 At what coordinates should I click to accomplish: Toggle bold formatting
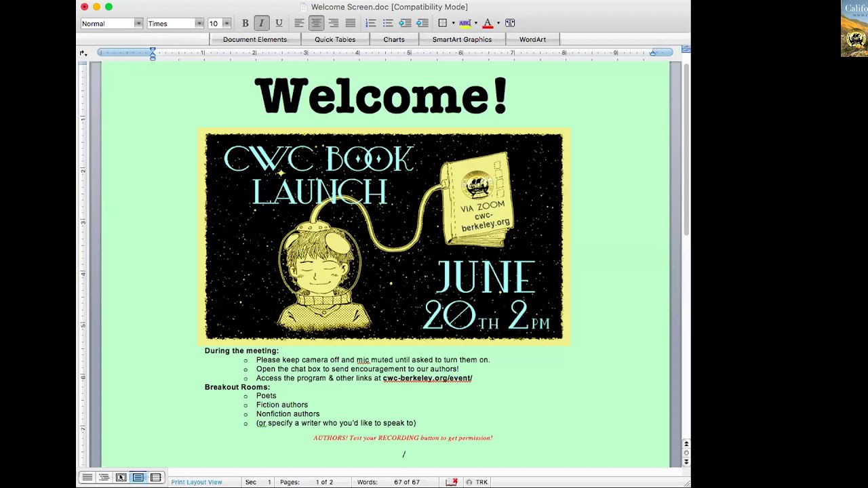coord(245,23)
